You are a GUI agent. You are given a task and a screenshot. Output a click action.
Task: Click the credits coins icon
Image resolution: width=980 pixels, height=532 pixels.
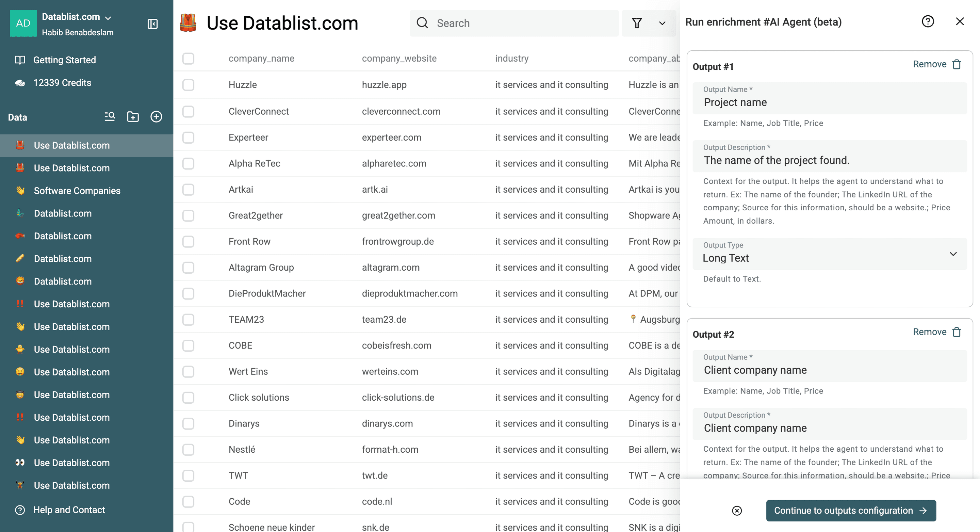click(x=20, y=83)
